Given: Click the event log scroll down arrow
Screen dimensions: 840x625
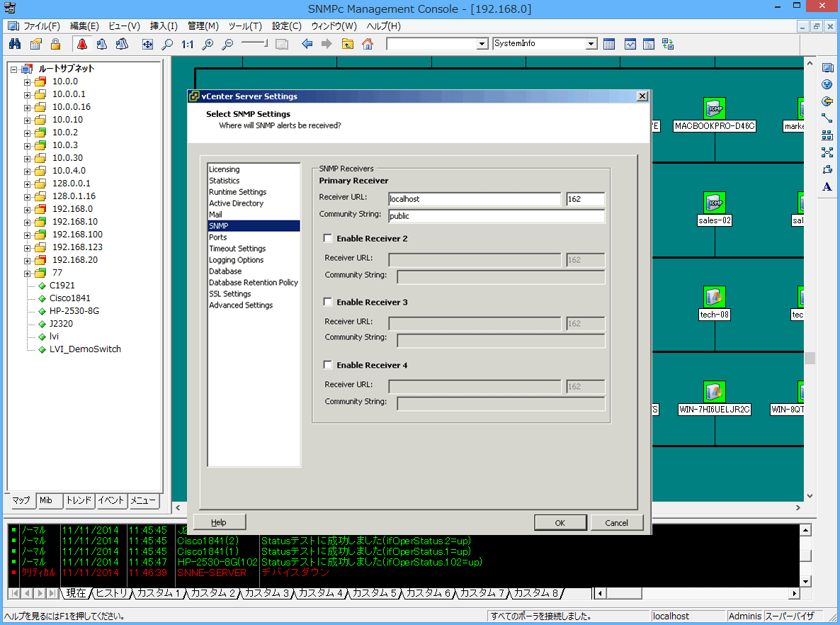Looking at the screenshot, I should click(806, 581).
